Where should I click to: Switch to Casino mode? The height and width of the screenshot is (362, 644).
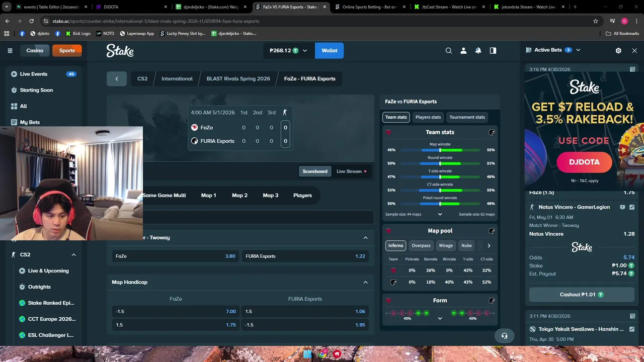(x=35, y=50)
